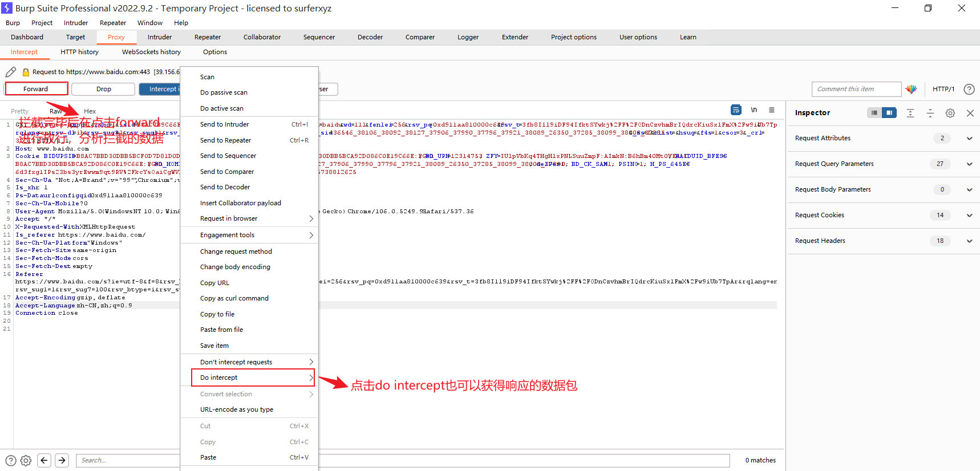This screenshot has width=980, height=471.
Task: Switch Inspector to side panel layout icon
Action: [x=889, y=113]
